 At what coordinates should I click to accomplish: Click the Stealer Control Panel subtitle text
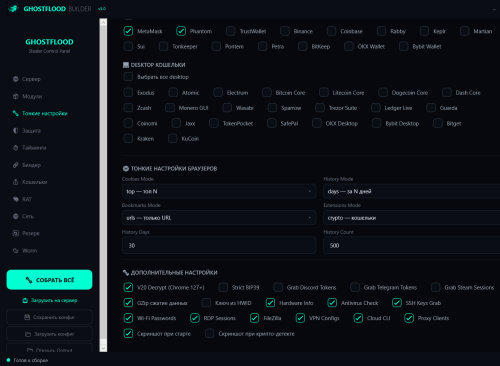pyautogui.click(x=49, y=51)
